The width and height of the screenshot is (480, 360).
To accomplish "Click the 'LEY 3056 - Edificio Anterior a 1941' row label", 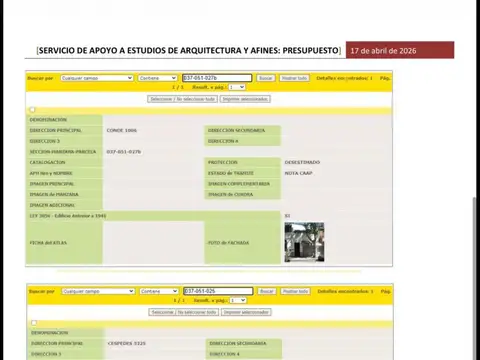I will click(x=68, y=216).
